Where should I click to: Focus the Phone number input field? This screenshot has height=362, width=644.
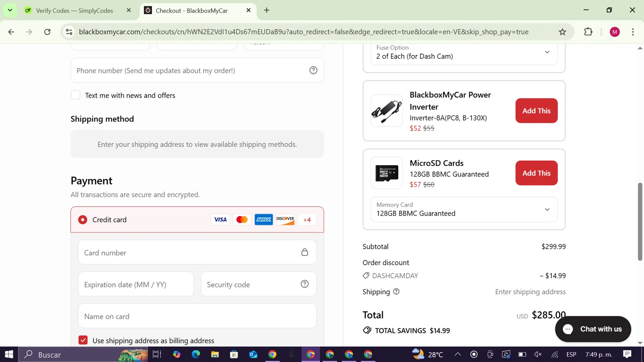tap(197, 70)
